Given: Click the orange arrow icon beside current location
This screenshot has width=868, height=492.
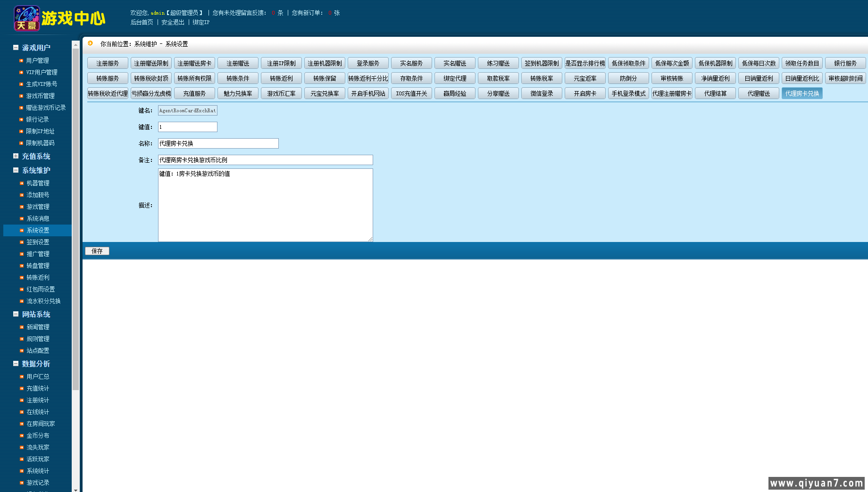Looking at the screenshot, I should pyautogui.click(x=91, y=43).
